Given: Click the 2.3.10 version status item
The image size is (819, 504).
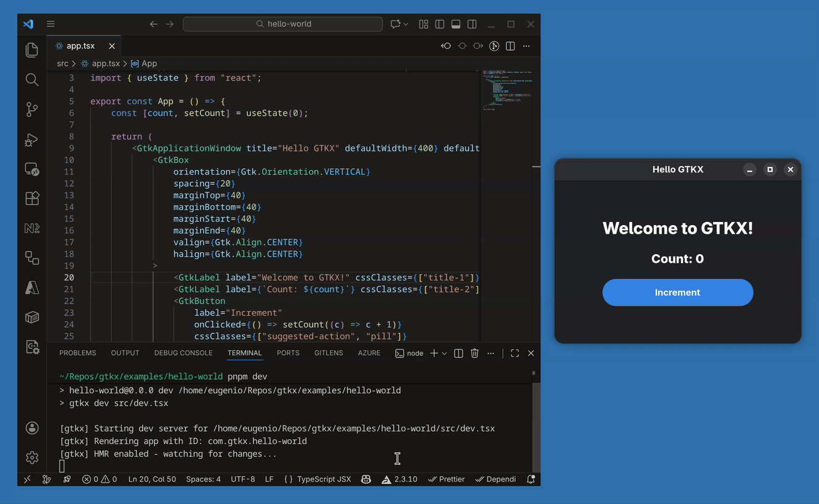Looking at the screenshot, I should coord(400,479).
